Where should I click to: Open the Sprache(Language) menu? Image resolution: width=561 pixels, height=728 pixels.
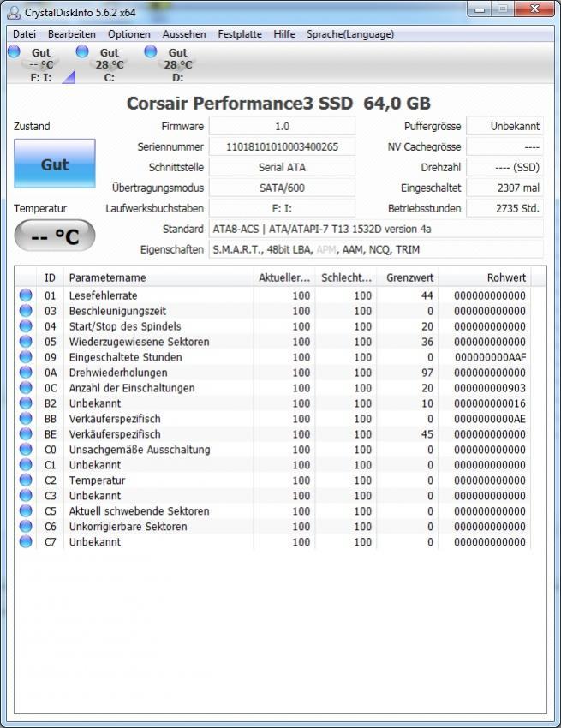350,34
